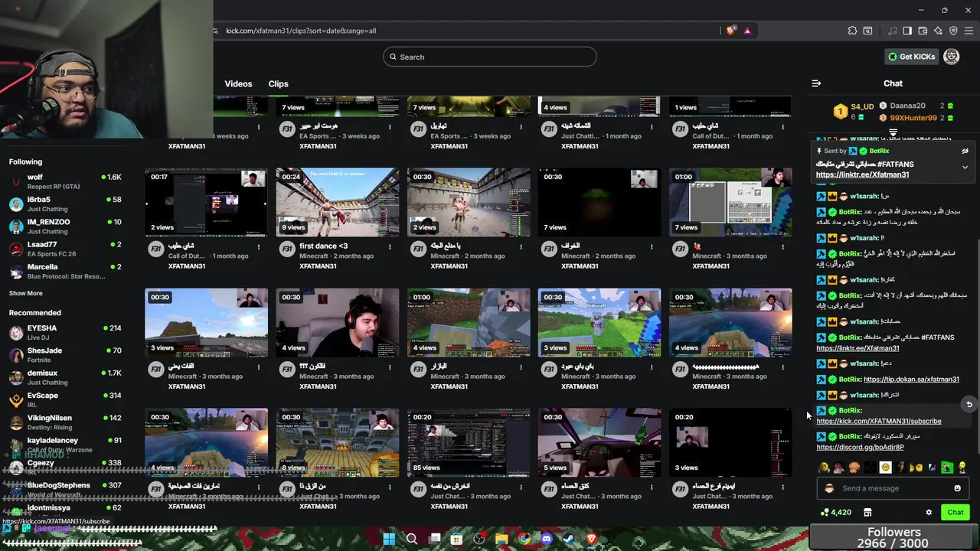
Task: Open the 00:17 Call of Duty clip thumbnail
Action: tap(206, 202)
